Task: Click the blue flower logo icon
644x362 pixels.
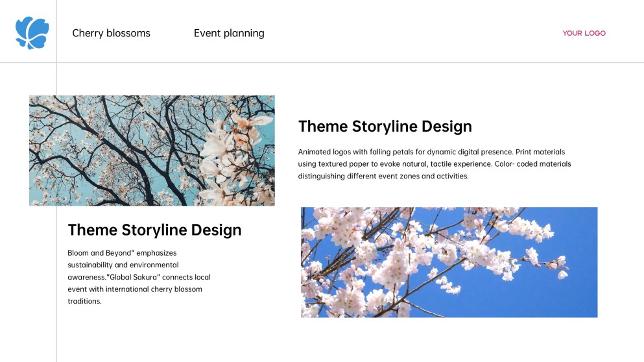Action: click(x=32, y=33)
